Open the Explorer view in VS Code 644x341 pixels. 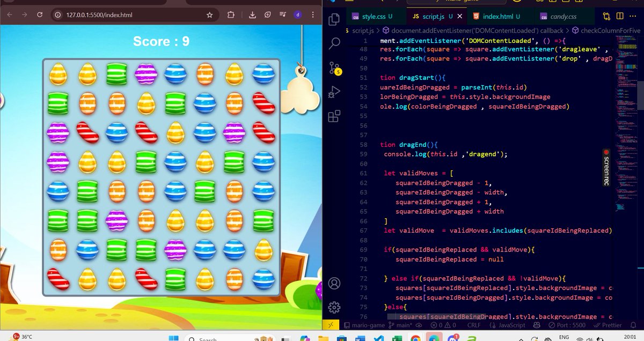334,19
